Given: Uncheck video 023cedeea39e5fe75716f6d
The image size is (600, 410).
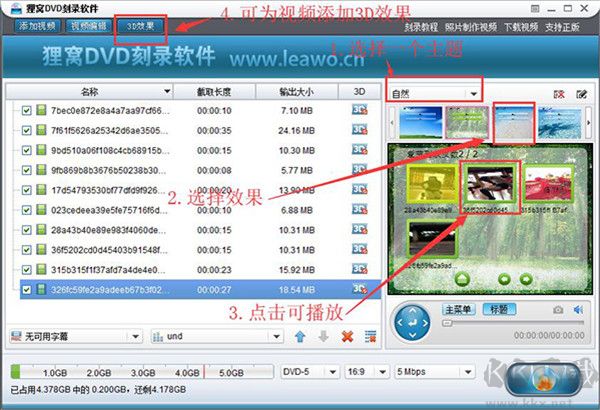Looking at the screenshot, I should pos(26,210).
